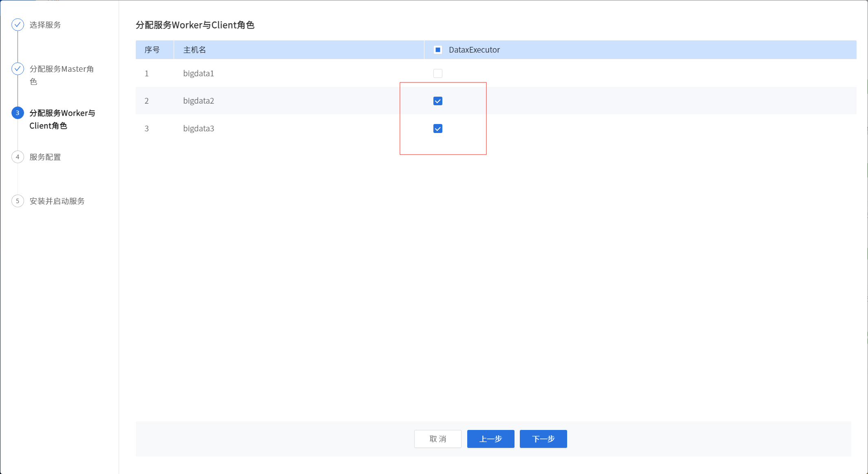Viewport: 868px width, 474px height.
Task: Click the active step 3 circle icon
Action: tap(18, 113)
